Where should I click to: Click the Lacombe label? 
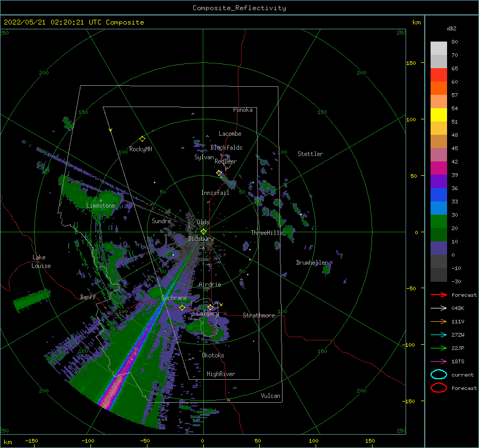[x=230, y=134]
